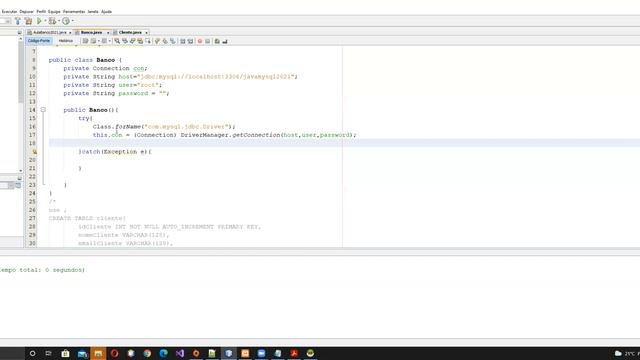This screenshot has width=640, height=360.
Task: Go to the Previous Bookmark icon
Action: click(x=158, y=41)
